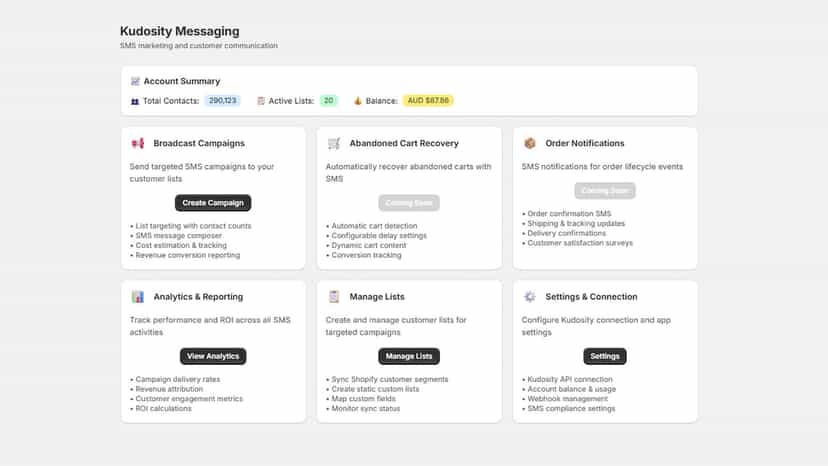Click the money bag icon beside Balance
828x466 pixels.
357,100
